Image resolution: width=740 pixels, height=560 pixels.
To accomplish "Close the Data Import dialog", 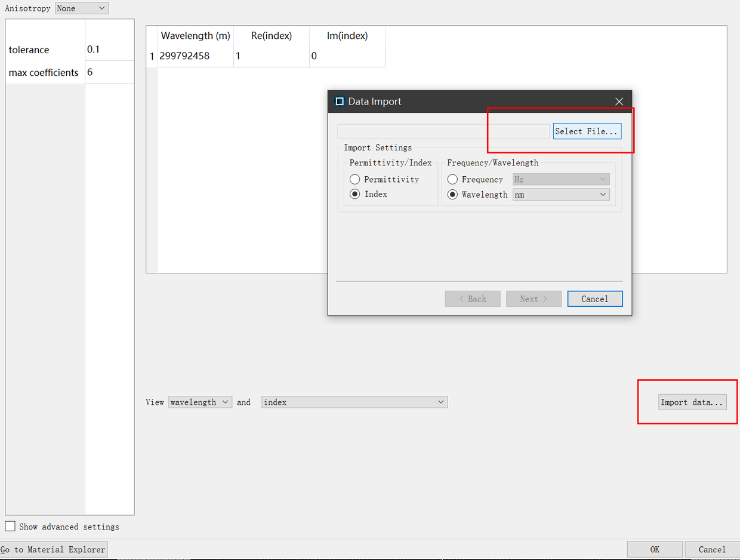I will click(619, 101).
